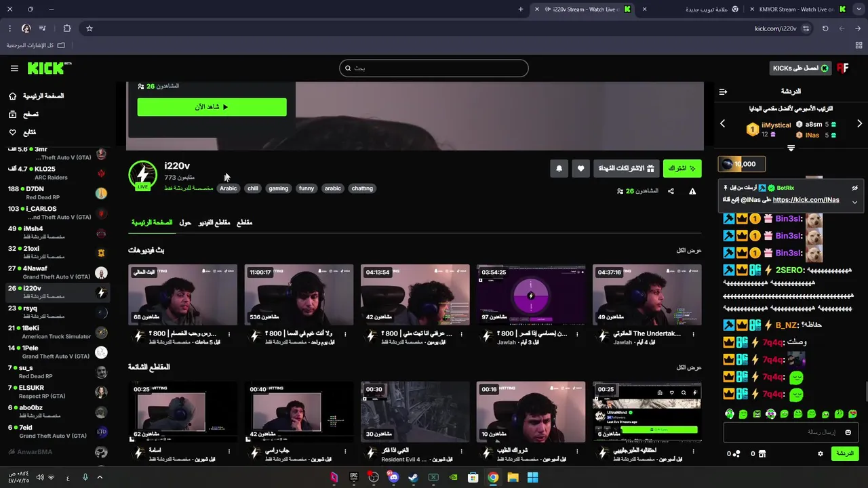Screen dimensions: 868x488
Task: Open the kick.com/INas link in chat
Action: [x=806, y=200]
